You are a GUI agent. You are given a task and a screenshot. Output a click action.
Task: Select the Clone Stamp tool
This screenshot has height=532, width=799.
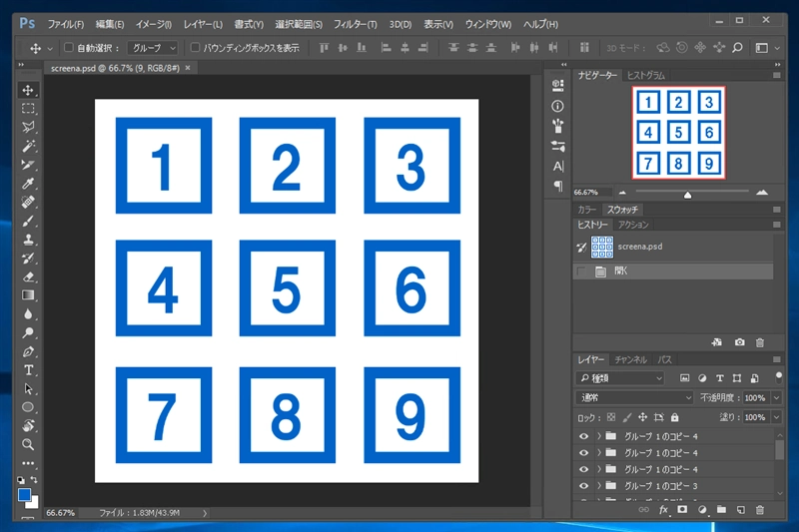tap(28, 240)
